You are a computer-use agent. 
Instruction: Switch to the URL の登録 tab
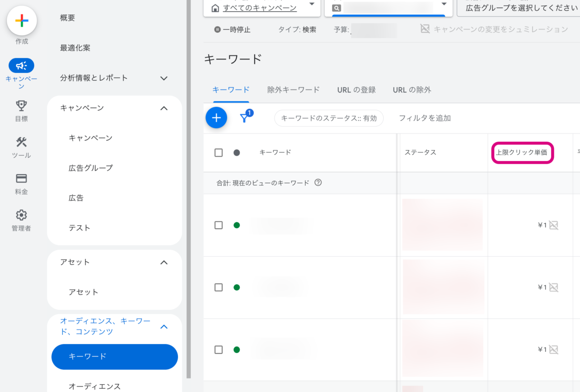point(356,90)
